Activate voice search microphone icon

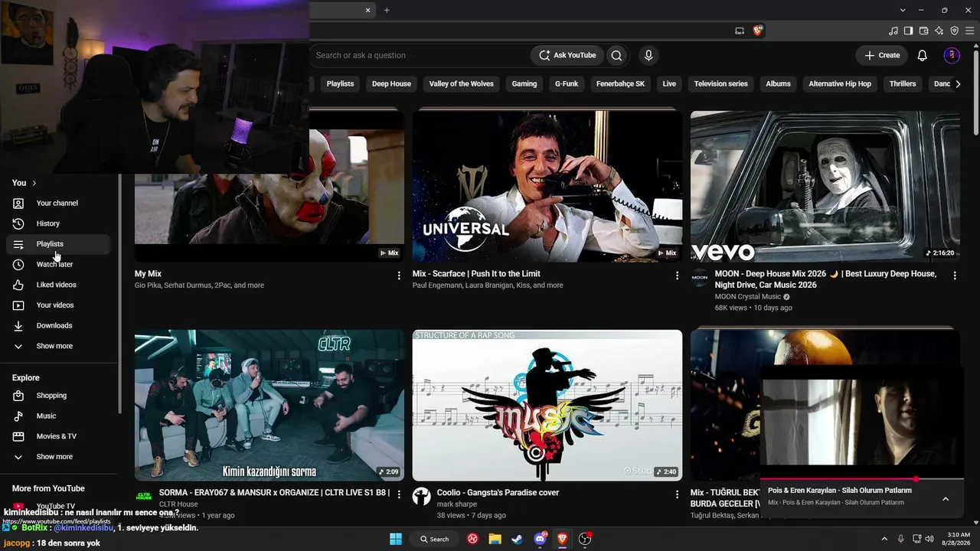tap(648, 55)
